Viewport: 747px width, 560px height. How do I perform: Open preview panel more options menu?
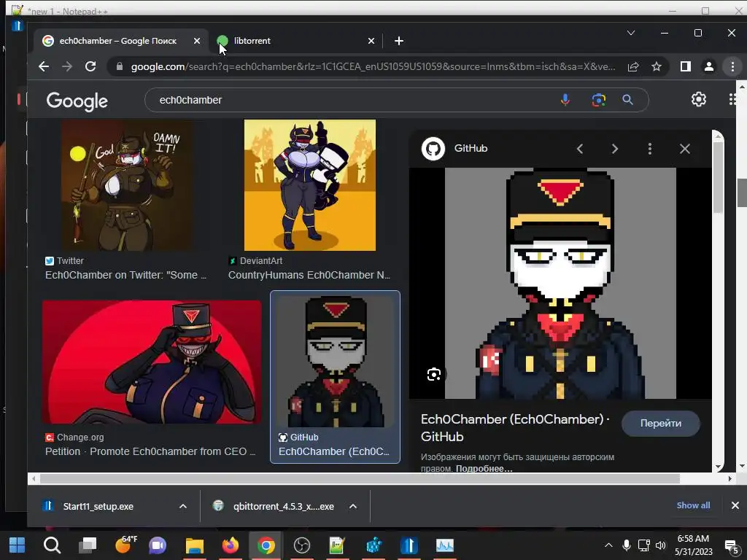650,149
